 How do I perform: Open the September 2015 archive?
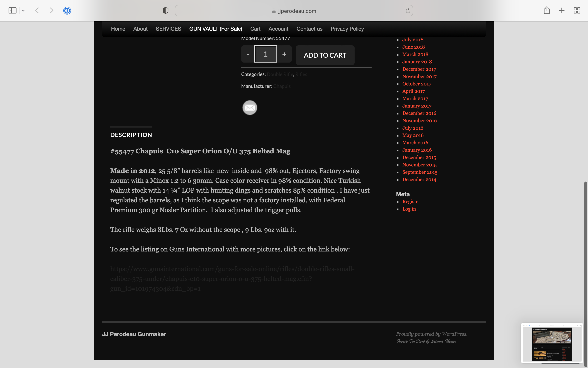pyautogui.click(x=420, y=172)
